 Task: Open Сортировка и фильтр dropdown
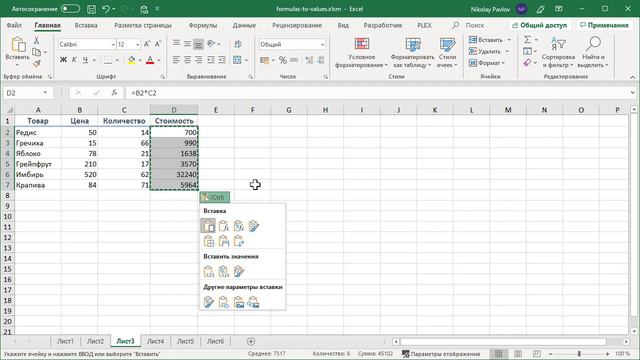558,53
